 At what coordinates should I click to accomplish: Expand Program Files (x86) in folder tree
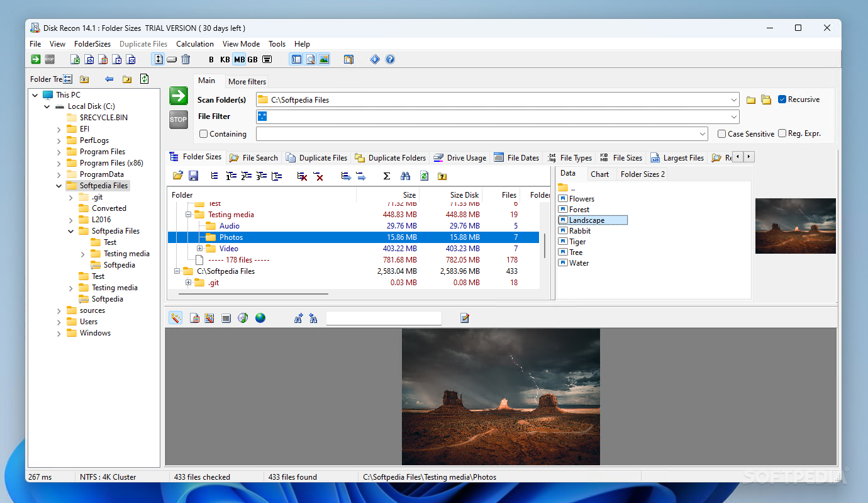(x=58, y=163)
